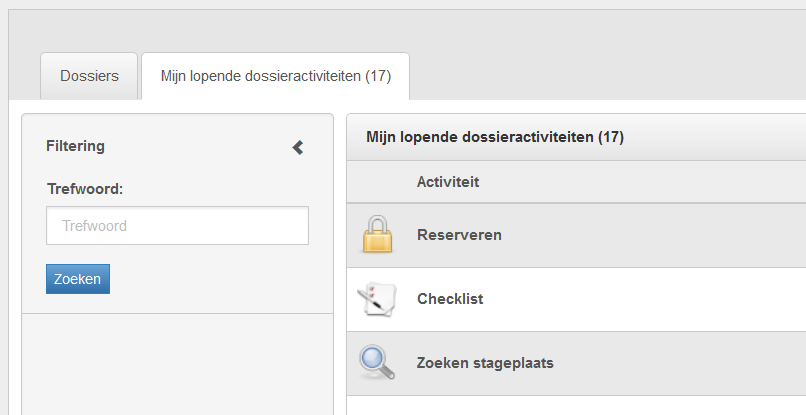Click the padlock icon beside Reserveren
The image size is (806, 415).
tap(377, 234)
